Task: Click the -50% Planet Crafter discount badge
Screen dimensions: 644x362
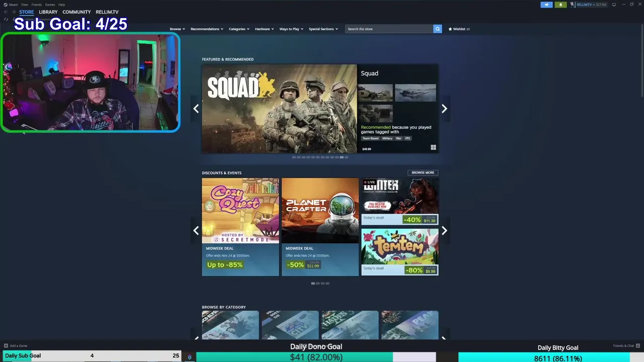Action: (x=295, y=265)
